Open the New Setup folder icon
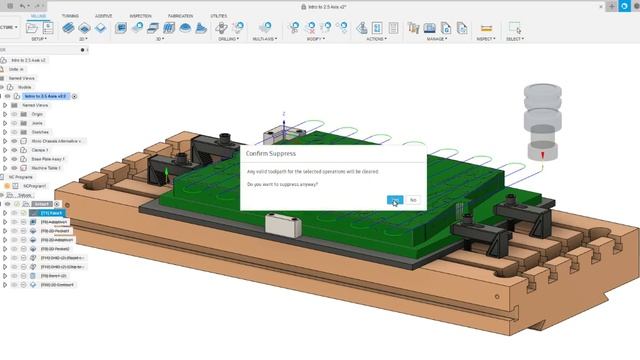This screenshot has width=640, height=360. pos(31,28)
